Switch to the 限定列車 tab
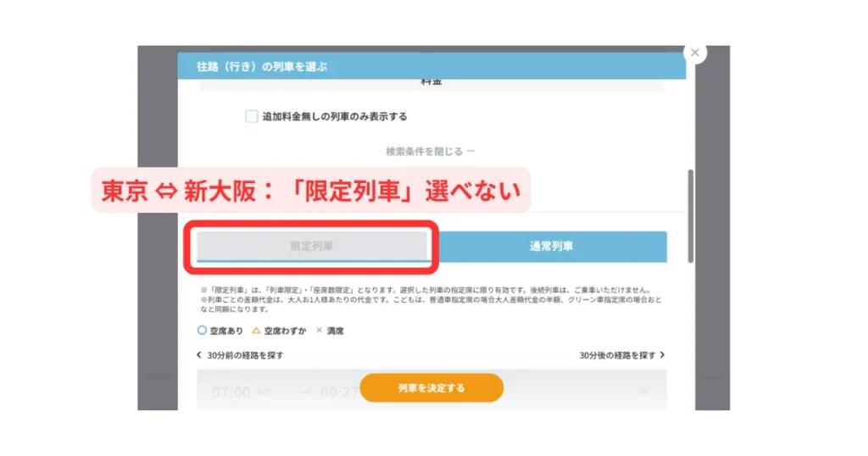This screenshot has width=868, height=456. (x=312, y=247)
